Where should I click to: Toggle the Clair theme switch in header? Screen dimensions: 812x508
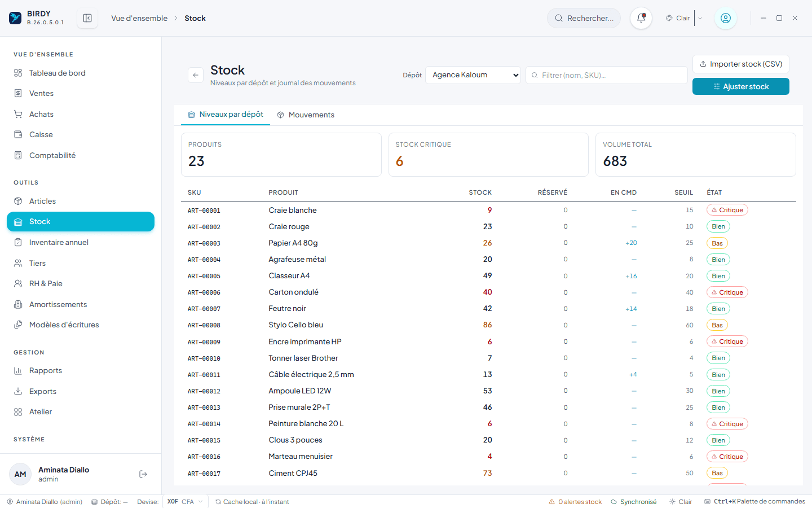click(678, 18)
